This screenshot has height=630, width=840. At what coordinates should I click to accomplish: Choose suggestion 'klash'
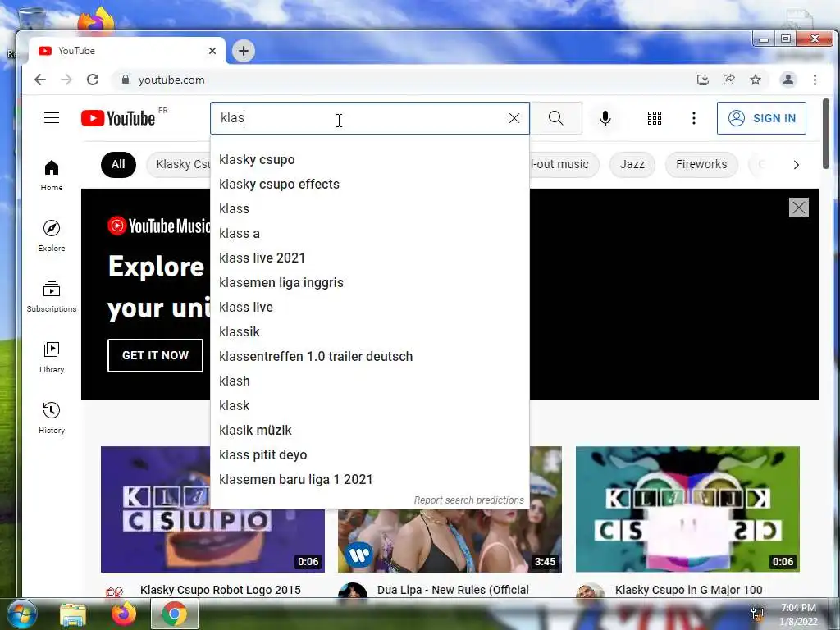370,381
